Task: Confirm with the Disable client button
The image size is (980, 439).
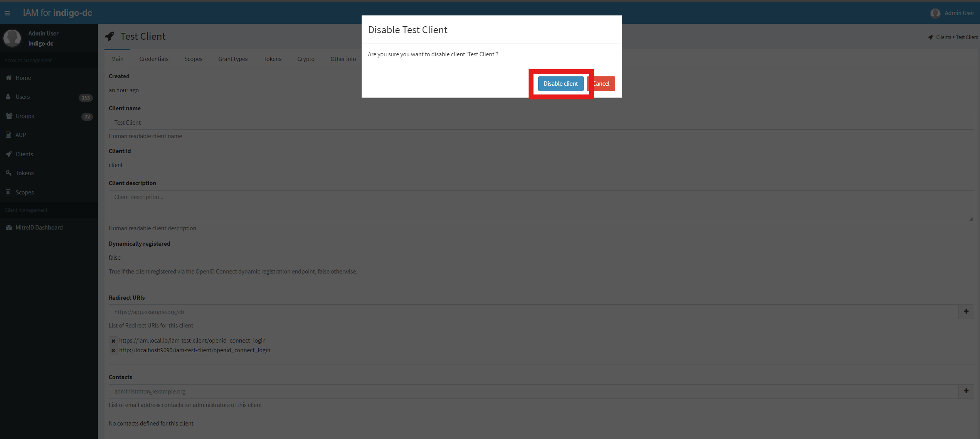Action: (x=561, y=83)
